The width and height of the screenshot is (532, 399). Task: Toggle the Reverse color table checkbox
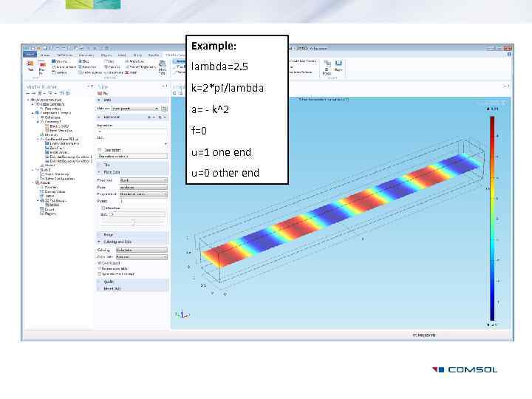[100, 268]
